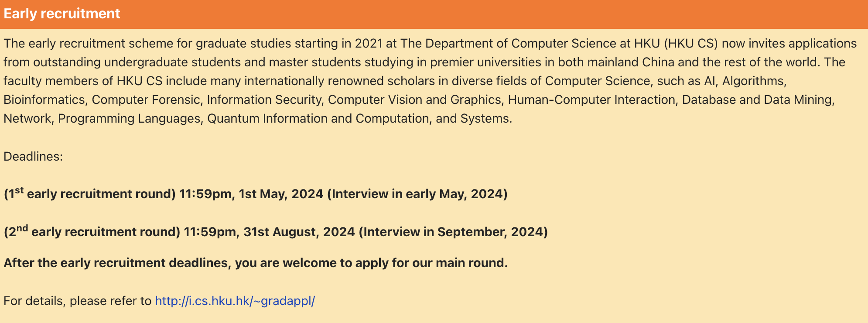
Task: Click '11:59pm, 1st May, 2024' deadline text
Action: tap(251, 194)
